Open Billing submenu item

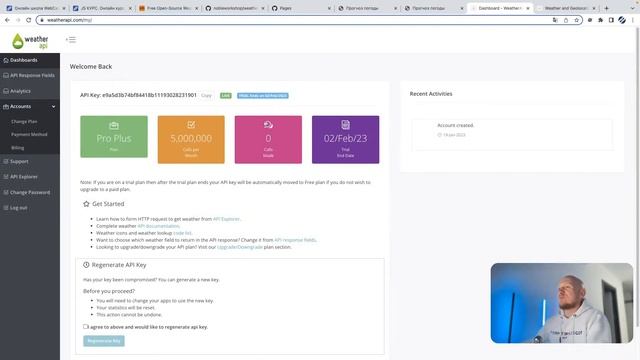point(18,148)
